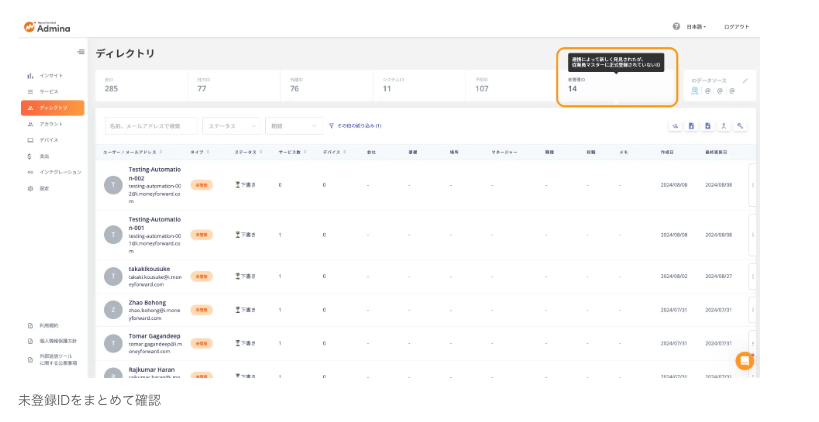The image size is (819, 422).
Task: Select the highlighted ディレクトリ sidebar item
Action: tap(52, 108)
